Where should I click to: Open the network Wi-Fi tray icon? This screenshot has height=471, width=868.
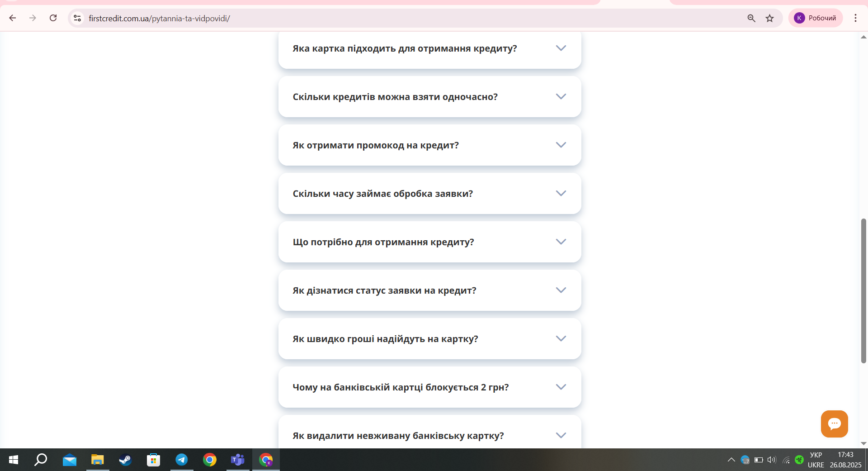click(786, 460)
